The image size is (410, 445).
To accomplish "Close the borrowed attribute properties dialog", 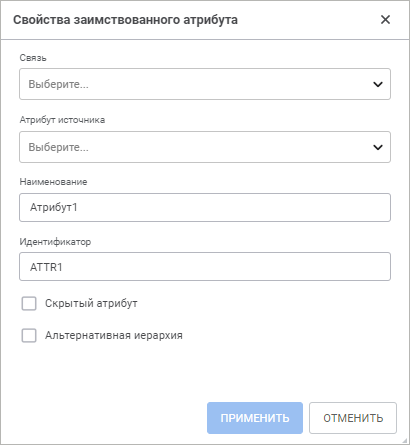I will click(385, 20).
